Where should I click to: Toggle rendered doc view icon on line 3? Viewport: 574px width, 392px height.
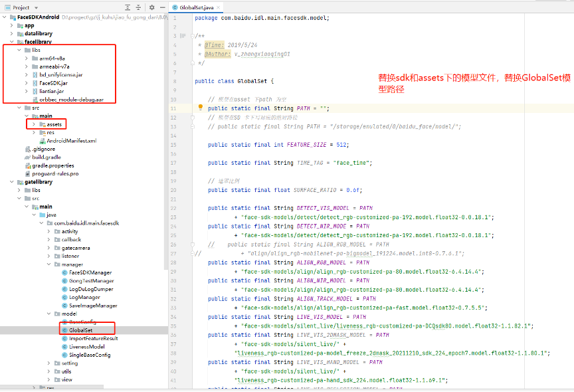pos(183,36)
